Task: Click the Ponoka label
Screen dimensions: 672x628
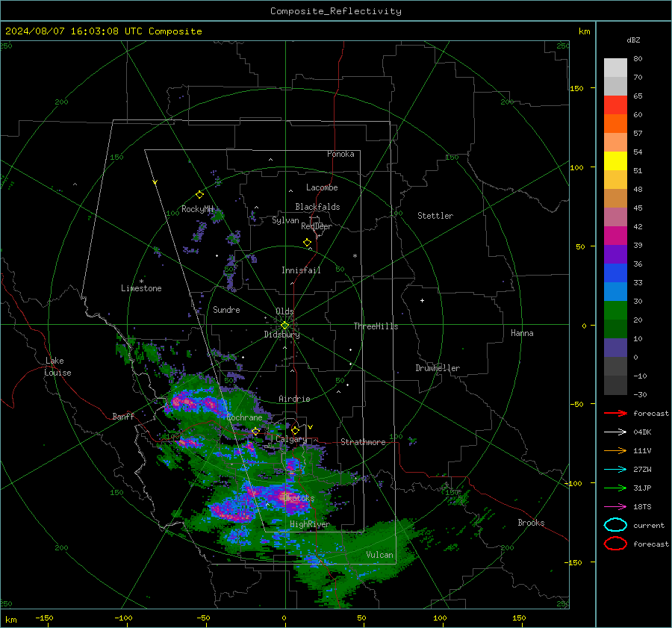Action: [x=340, y=154]
